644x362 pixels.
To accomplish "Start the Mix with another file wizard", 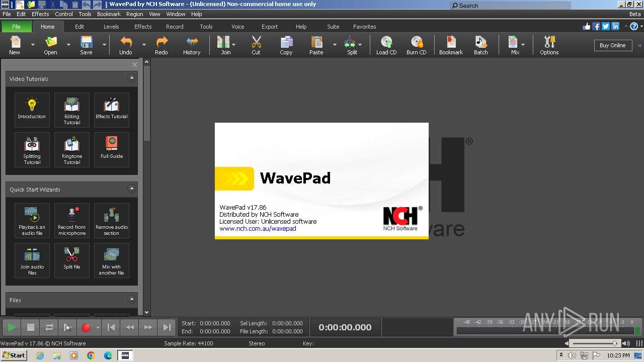I will (112, 260).
